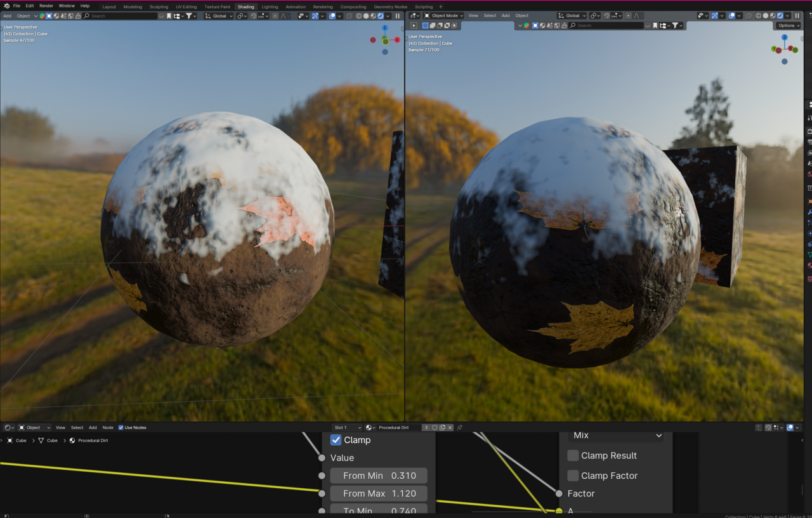
Task: Select rendered shading in right viewport
Action: 780,16
